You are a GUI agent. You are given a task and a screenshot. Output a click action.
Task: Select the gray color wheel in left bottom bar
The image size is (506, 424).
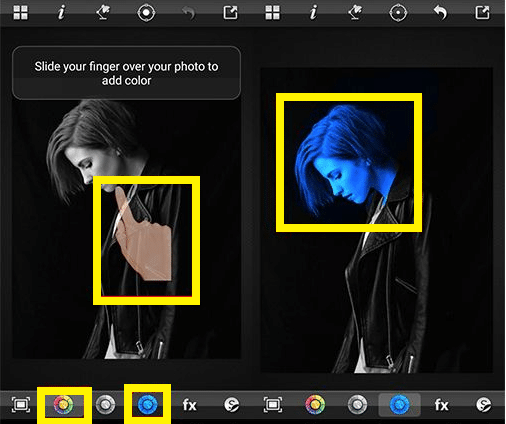coord(105,405)
